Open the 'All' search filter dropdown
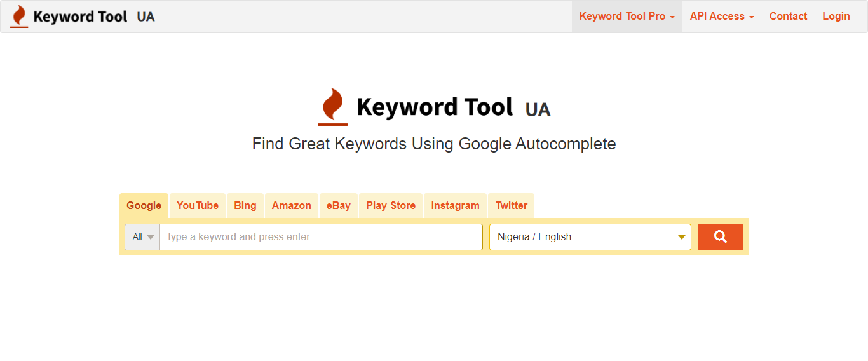 pos(142,237)
